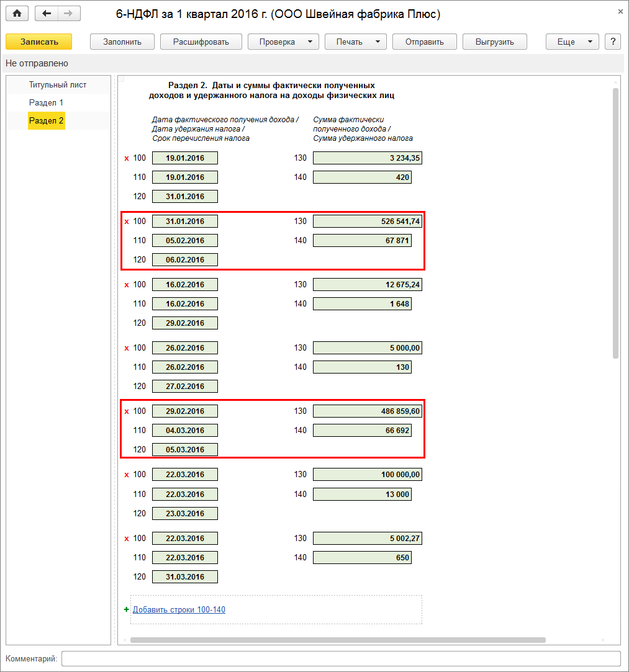Select the tax amount 130 field
The image size is (629, 672).
pyautogui.click(x=362, y=367)
